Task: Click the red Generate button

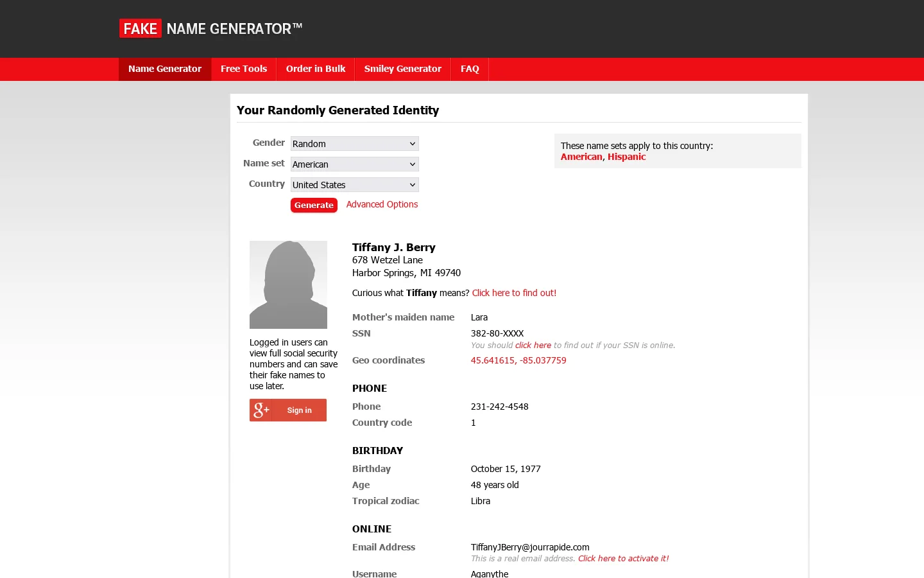Action: point(314,205)
